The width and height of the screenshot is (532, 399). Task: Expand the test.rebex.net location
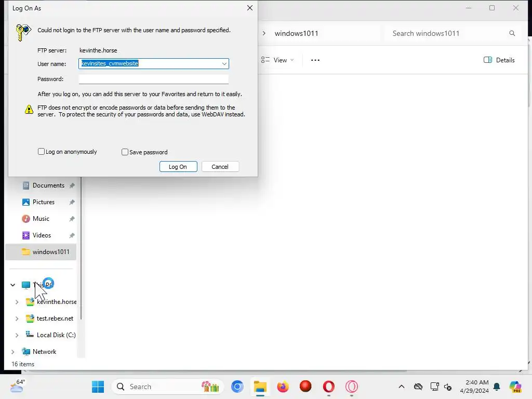coord(17,318)
